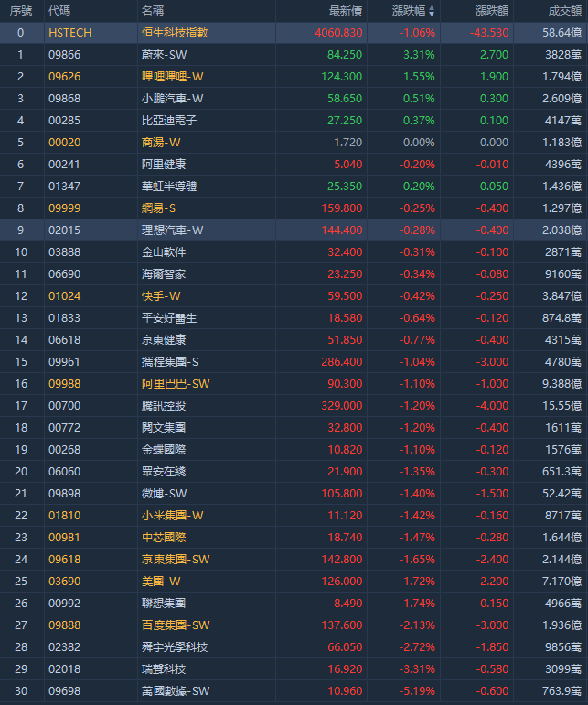Image resolution: width=588 pixels, height=705 pixels.
Task: Select the stock 金蝶國際
Action: (x=164, y=450)
